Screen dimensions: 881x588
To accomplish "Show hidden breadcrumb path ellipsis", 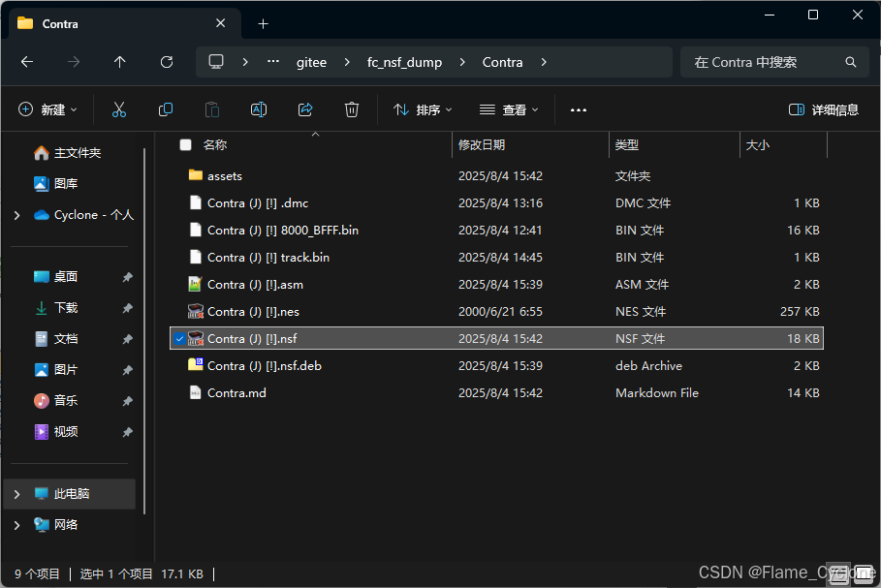I will 273,61.
